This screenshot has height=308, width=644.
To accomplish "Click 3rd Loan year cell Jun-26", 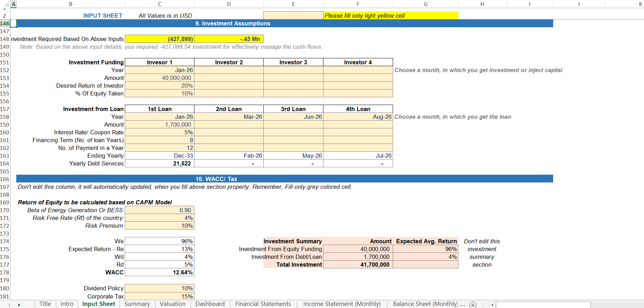I will tap(293, 117).
